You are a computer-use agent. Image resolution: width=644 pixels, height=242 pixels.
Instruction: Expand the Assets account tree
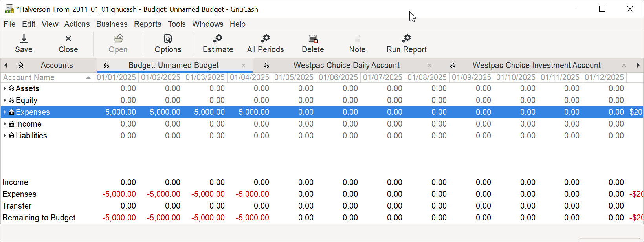click(x=5, y=88)
